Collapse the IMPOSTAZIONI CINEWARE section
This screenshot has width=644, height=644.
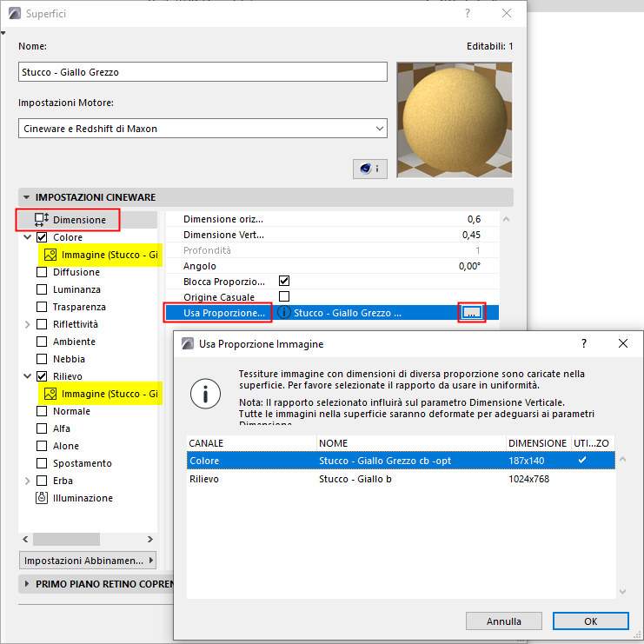pos(27,197)
